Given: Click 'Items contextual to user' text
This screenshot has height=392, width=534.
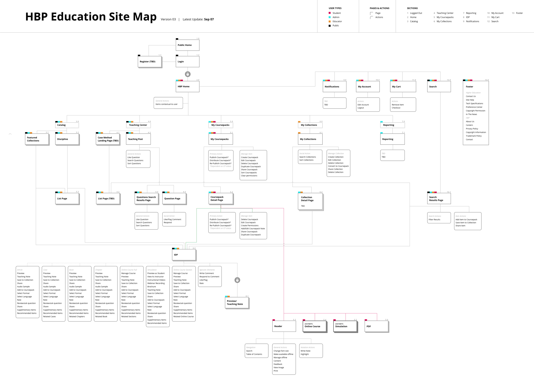Looking at the screenshot, I should coord(166,104).
